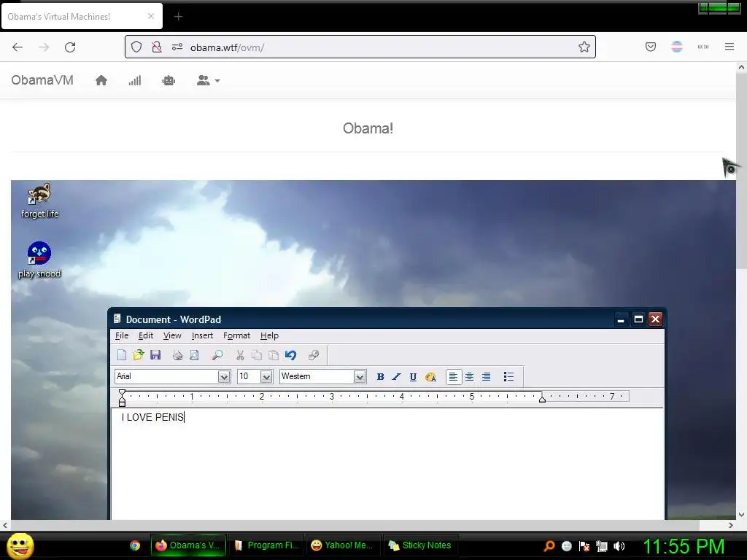Click the ObamaVM home icon
The image size is (747, 560).
click(101, 80)
